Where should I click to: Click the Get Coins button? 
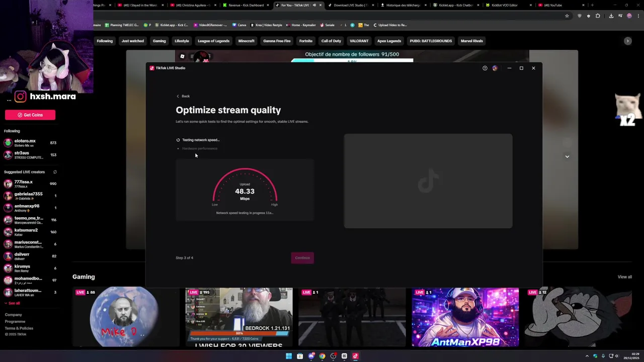click(x=30, y=115)
